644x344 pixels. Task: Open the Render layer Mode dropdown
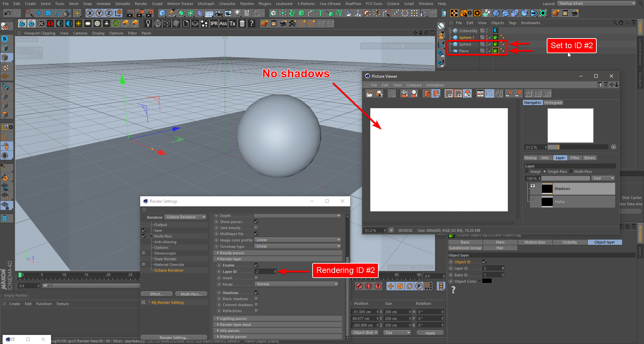tap(297, 284)
